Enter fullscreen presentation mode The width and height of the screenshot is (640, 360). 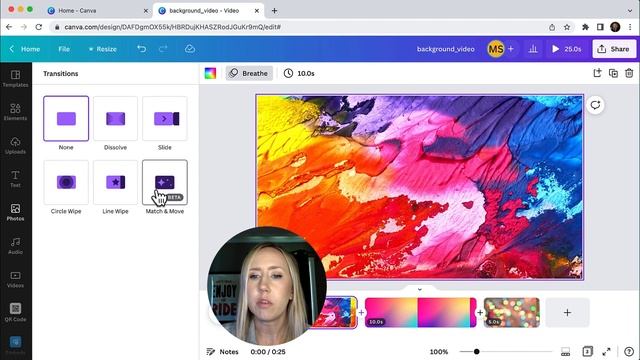coord(607,351)
